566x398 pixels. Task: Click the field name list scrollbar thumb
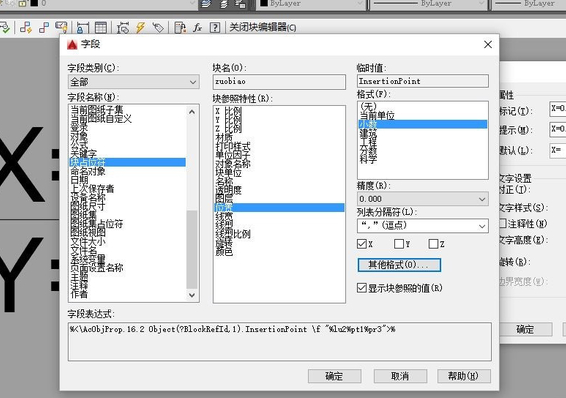pos(192,249)
